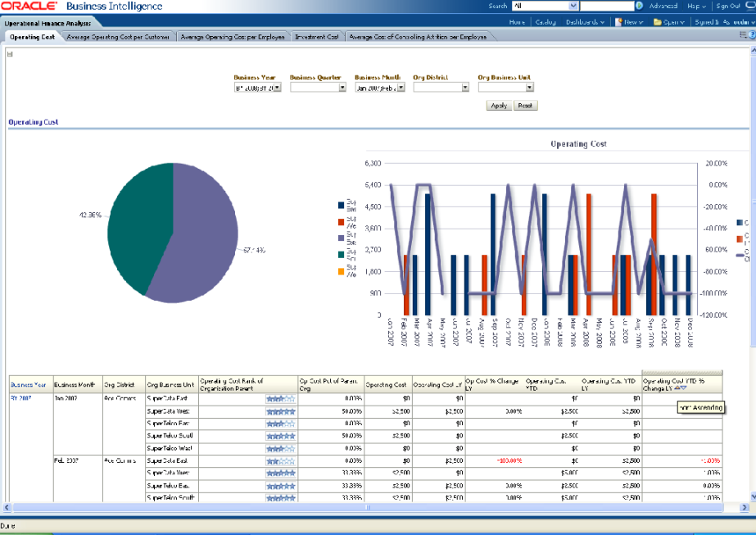Open the Business Month dropdown
This screenshot has width=756, height=535.
point(401,88)
